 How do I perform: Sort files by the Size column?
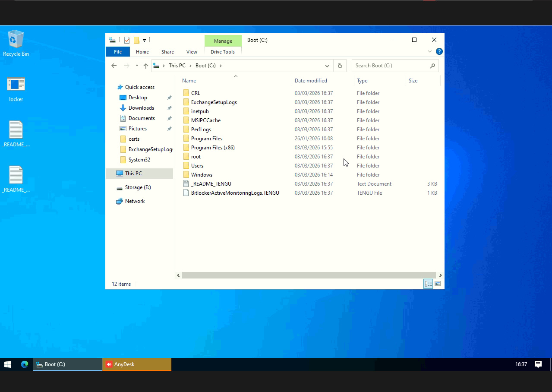click(x=413, y=81)
